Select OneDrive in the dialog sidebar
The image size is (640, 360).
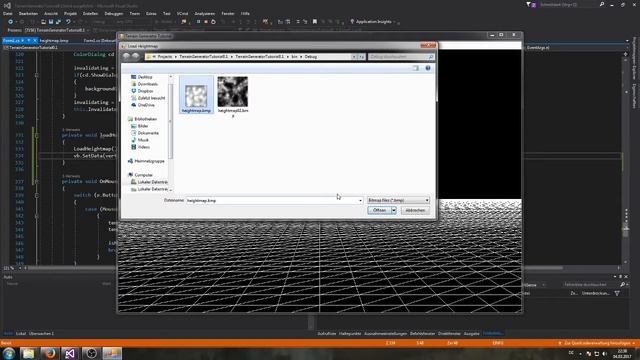[x=142, y=105]
